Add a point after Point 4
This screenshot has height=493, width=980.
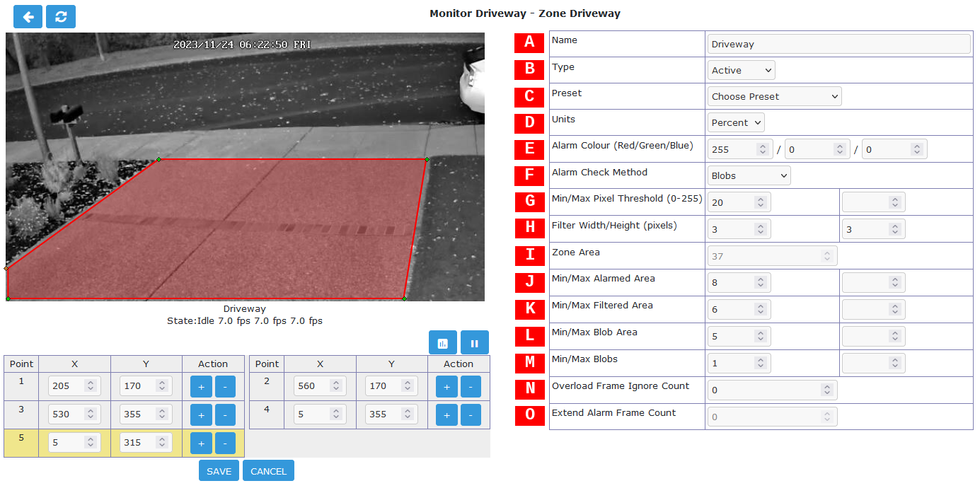(446, 414)
